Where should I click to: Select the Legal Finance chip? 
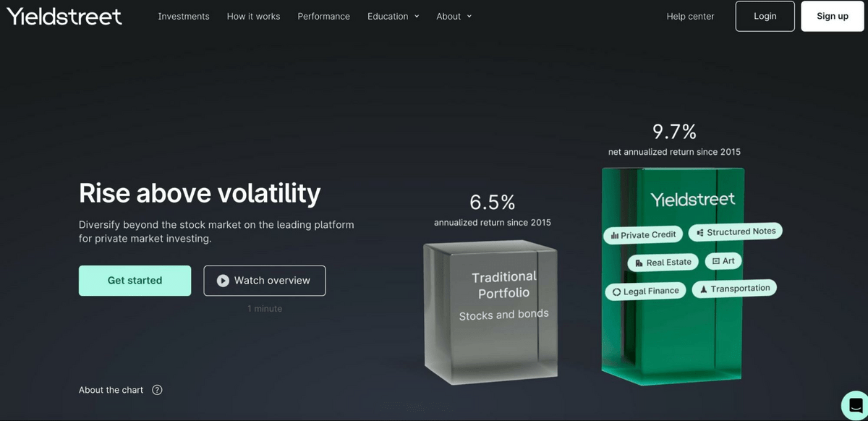pos(645,291)
